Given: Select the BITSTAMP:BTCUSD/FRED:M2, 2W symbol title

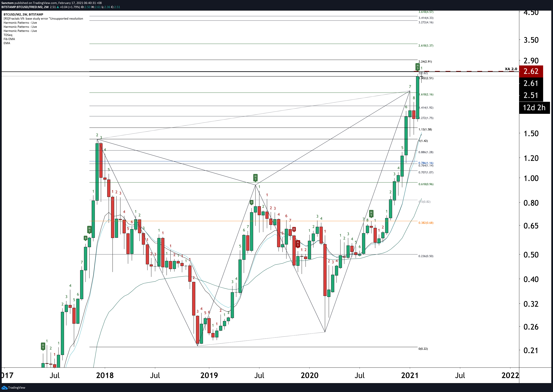Looking at the screenshot, I should [x=25, y=7].
